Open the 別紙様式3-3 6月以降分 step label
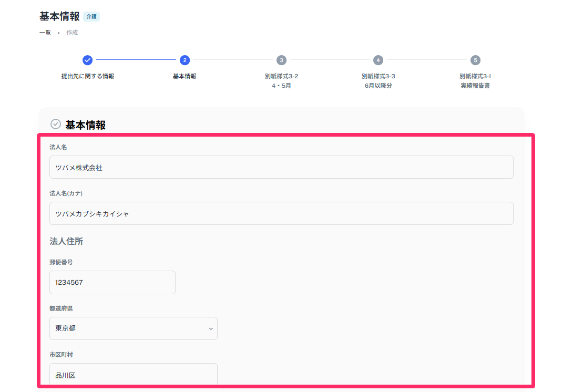The image size is (563, 392). coord(378,81)
